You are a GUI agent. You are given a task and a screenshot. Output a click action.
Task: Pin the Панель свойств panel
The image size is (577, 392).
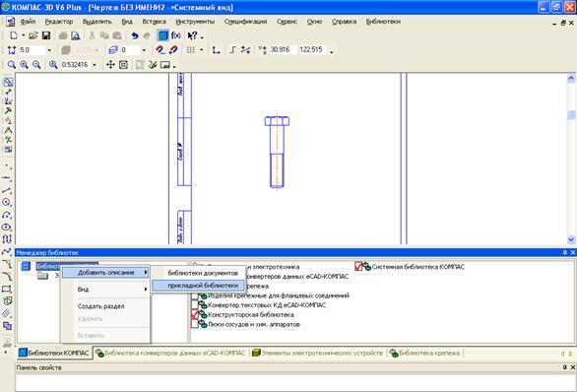point(565,367)
